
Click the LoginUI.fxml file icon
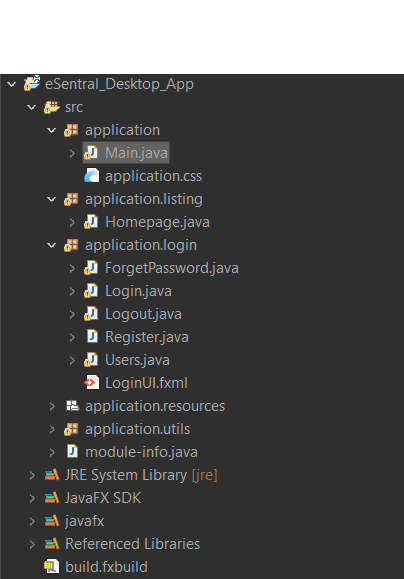coord(92,383)
